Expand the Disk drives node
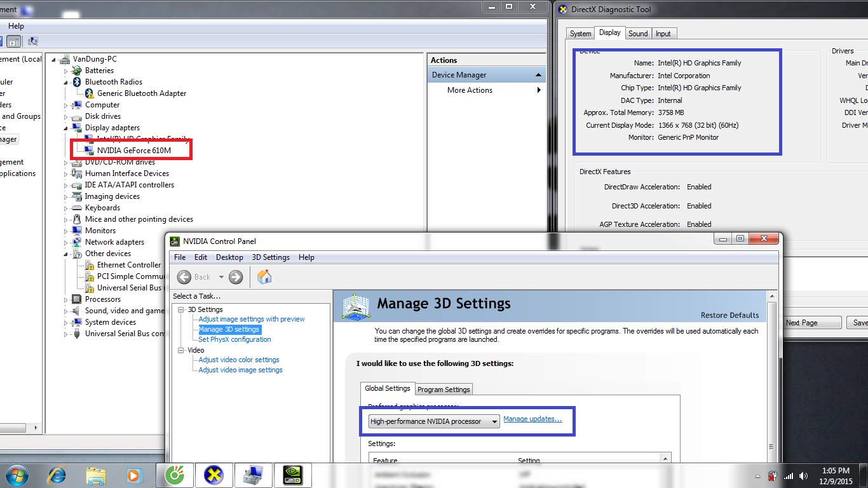This screenshot has width=868, height=488. (x=65, y=116)
